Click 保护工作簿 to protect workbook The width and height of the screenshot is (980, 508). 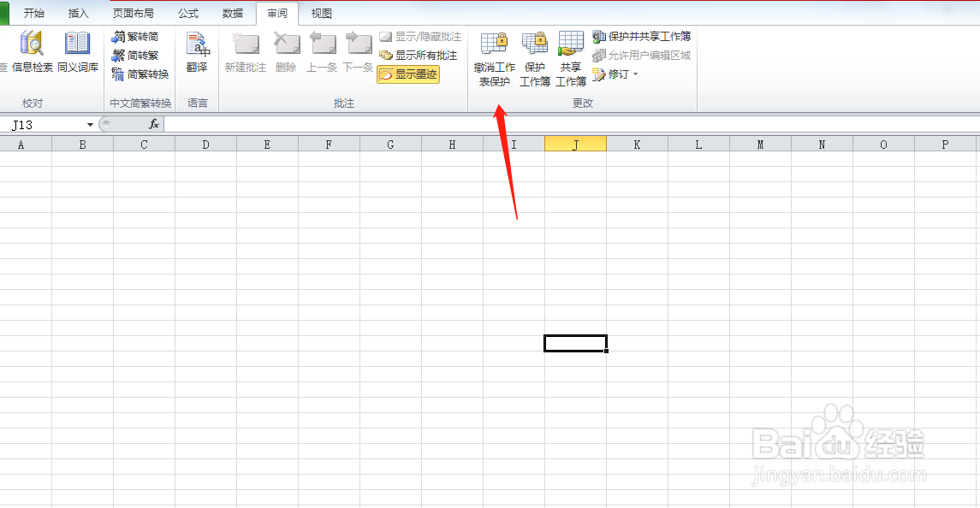pos(532,57)
